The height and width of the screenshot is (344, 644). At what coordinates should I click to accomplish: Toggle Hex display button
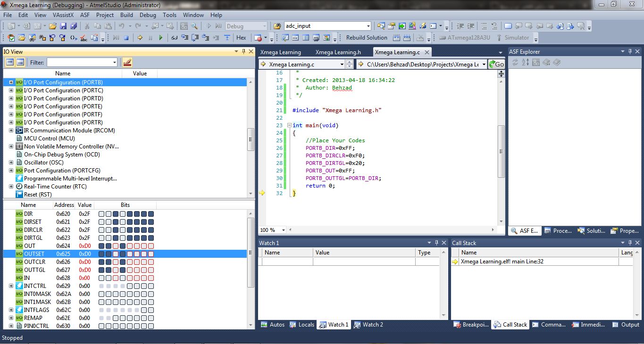241,38
